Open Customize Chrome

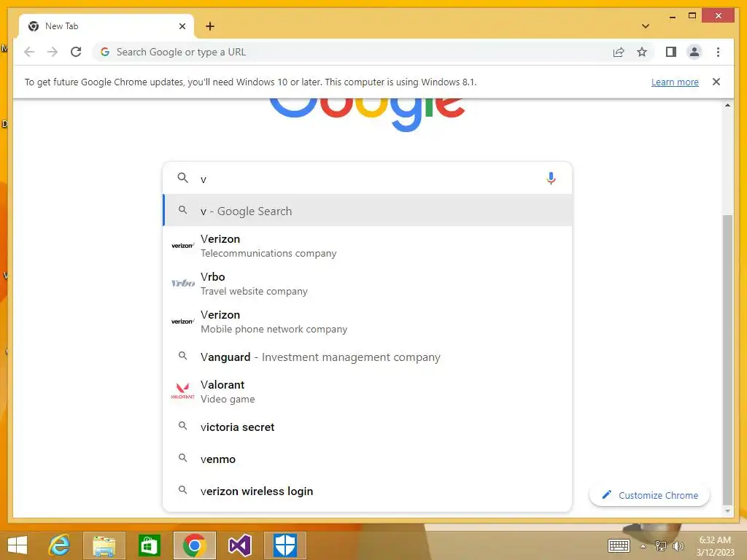click(649, 495)
